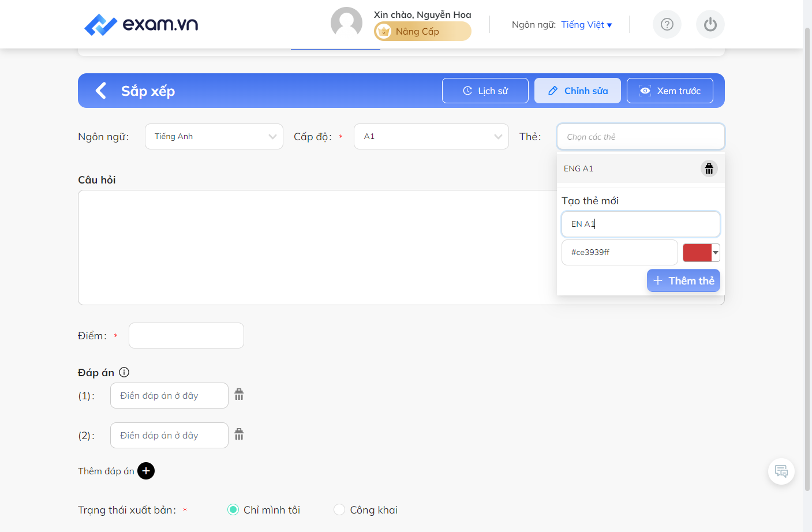The width and height of the screenshot is (812, 532).
Task: Open the Ngôn ngữ Tiếng Anh dropdown
Action: pos(214,136)
